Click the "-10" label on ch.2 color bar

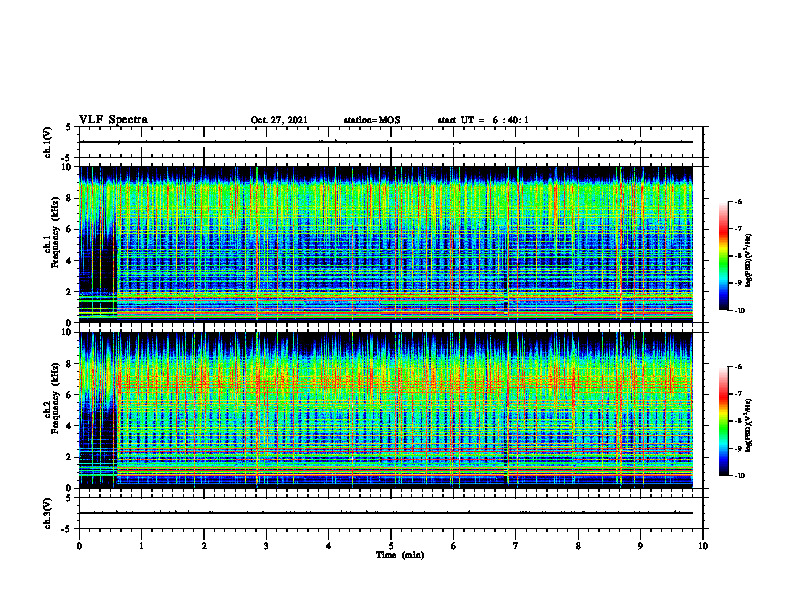[x=739, y=476]
